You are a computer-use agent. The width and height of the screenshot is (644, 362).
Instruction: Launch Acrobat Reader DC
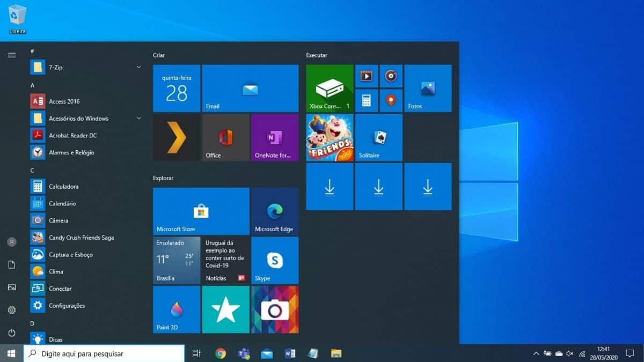86,135
